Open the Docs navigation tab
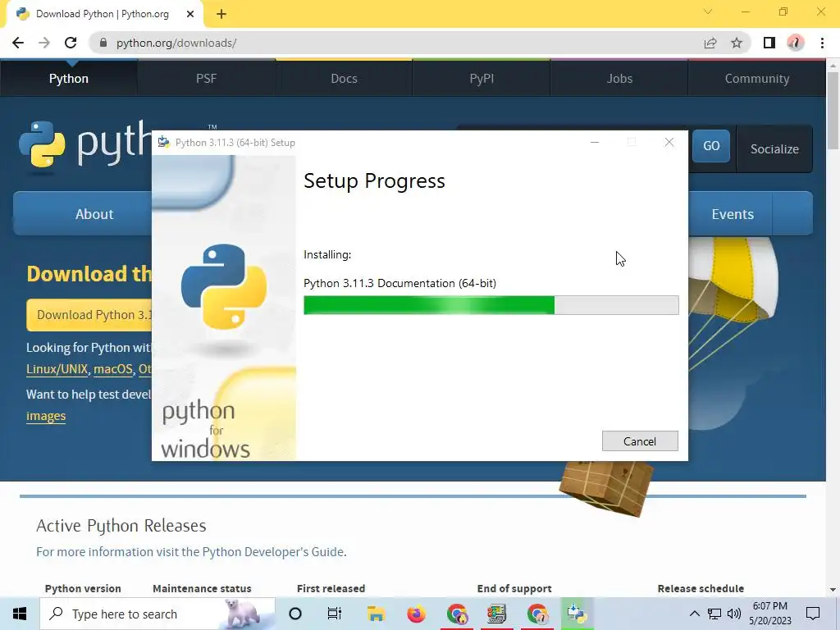Viewport: 840px width, 630px height. 344,78
